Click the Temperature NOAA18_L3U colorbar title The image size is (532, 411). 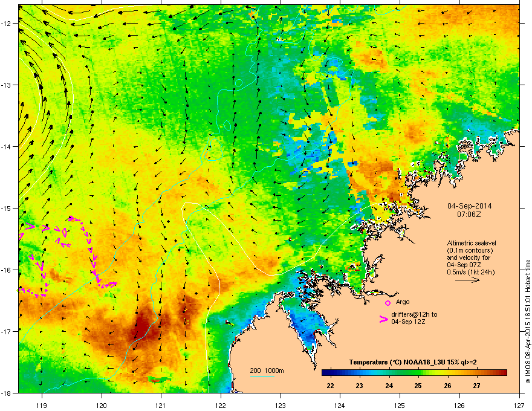point(413,362)
